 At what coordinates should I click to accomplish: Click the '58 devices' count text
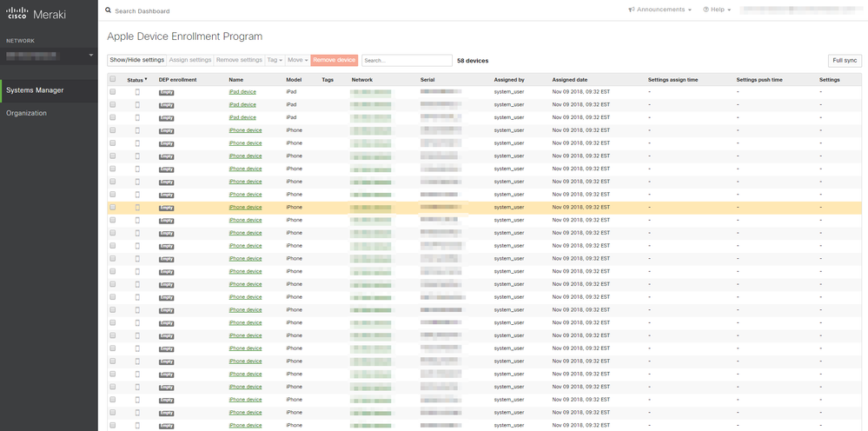click(473, 61)
